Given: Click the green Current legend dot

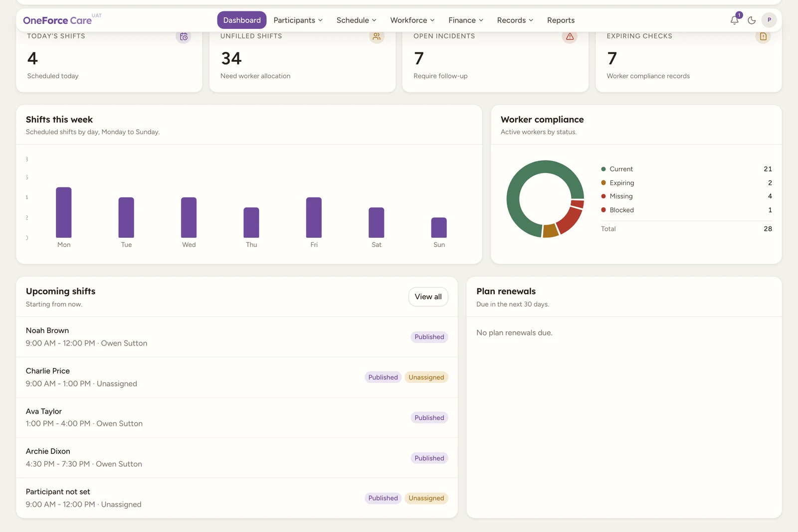Looking at the screenshot, I should click(603, 169).
